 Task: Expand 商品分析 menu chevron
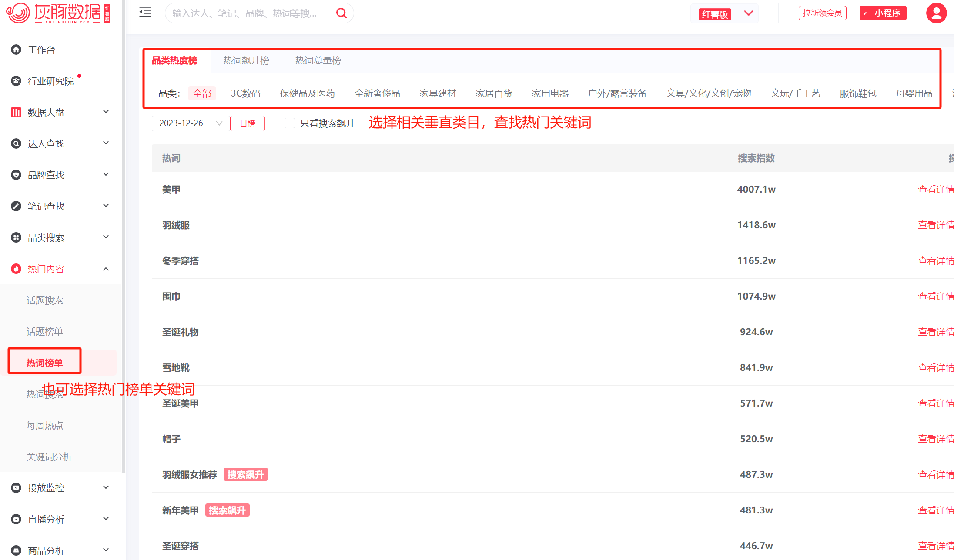pos(106,550)
